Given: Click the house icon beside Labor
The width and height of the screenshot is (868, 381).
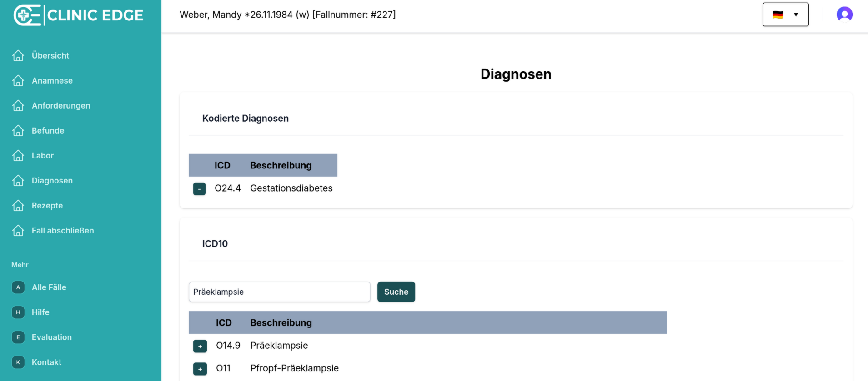Looking at the screenshot, I should pyautogui.click(x=18, y=156).
